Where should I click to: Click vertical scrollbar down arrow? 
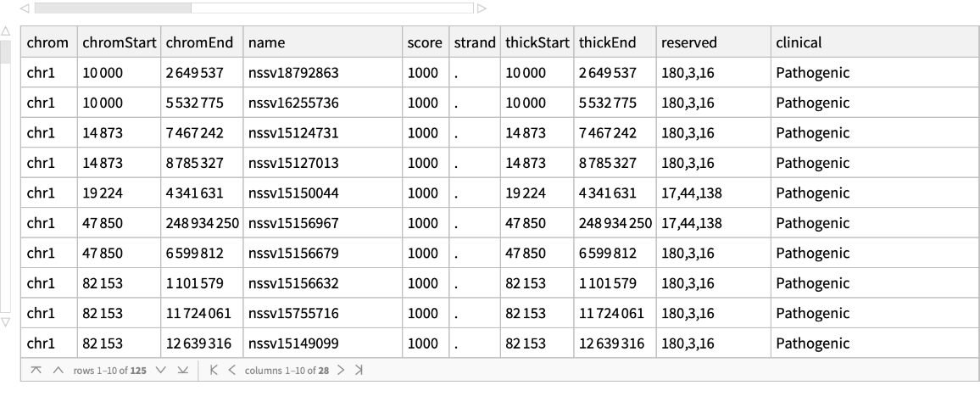click(x=7, y=322)
